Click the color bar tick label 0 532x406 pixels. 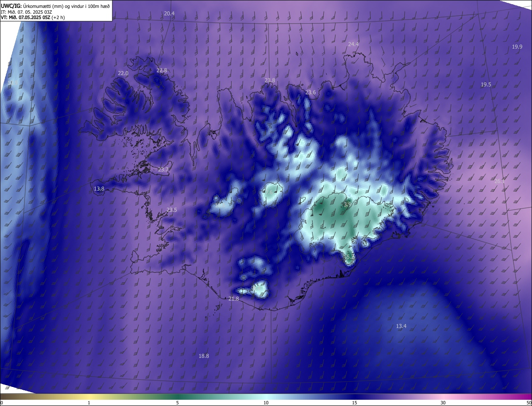click(x=2, y=403)
